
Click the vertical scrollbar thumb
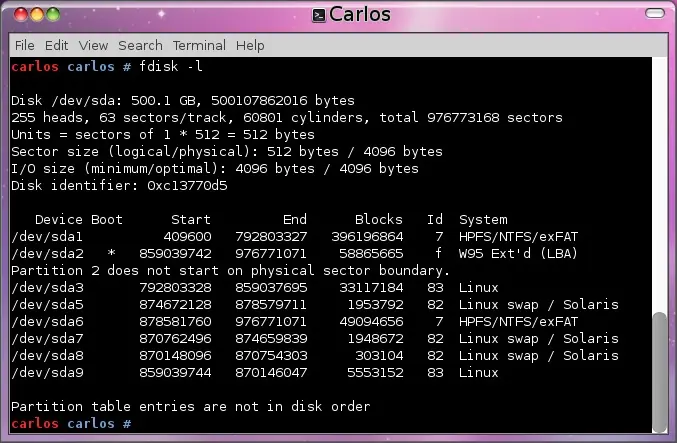(660, 372)
